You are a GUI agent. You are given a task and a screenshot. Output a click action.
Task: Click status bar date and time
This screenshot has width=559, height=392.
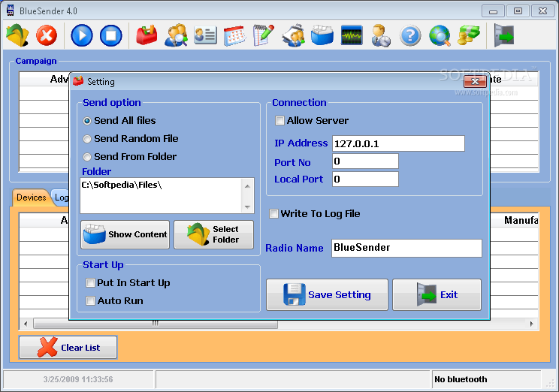pos(78,379)
